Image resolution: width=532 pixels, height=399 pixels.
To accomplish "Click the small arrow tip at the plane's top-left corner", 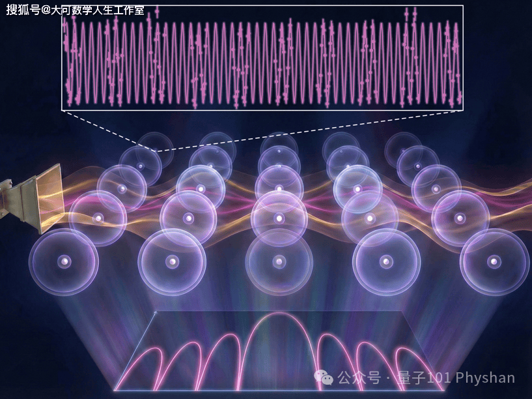I will point(156,312).
